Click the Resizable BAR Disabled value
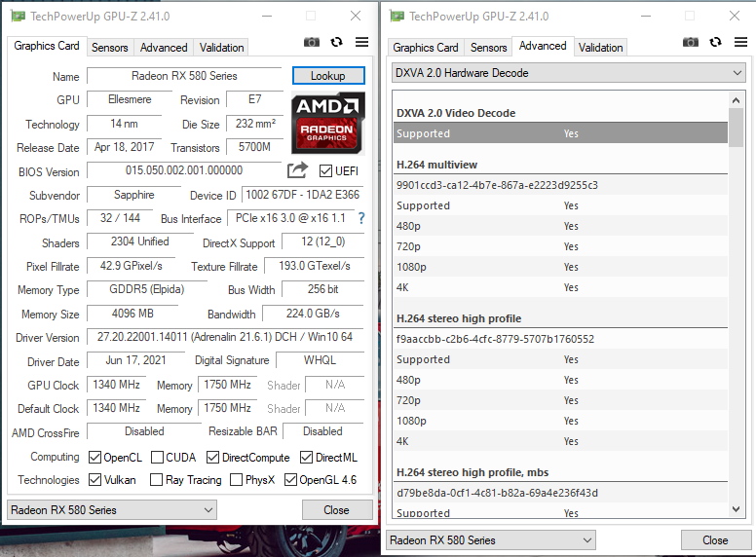Screen dimensions: 756x557 (x=322, y=431)
